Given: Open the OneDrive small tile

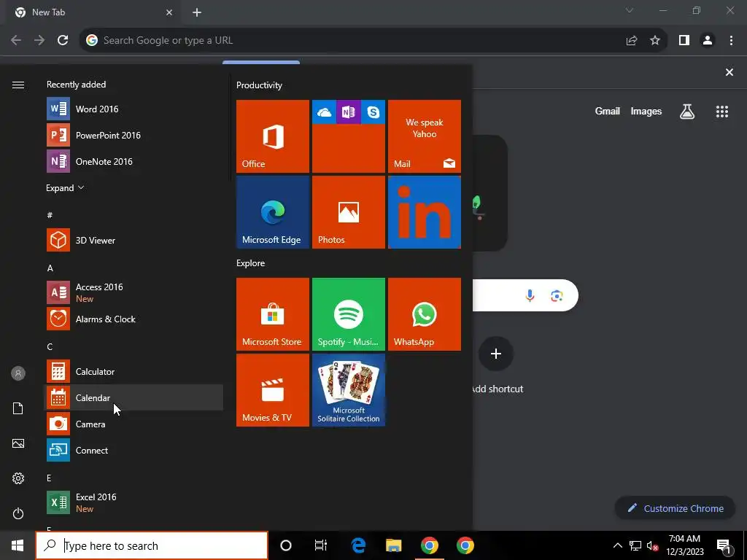Looking at the screenshot, I should pyautogui.click(x=324, y=112).
